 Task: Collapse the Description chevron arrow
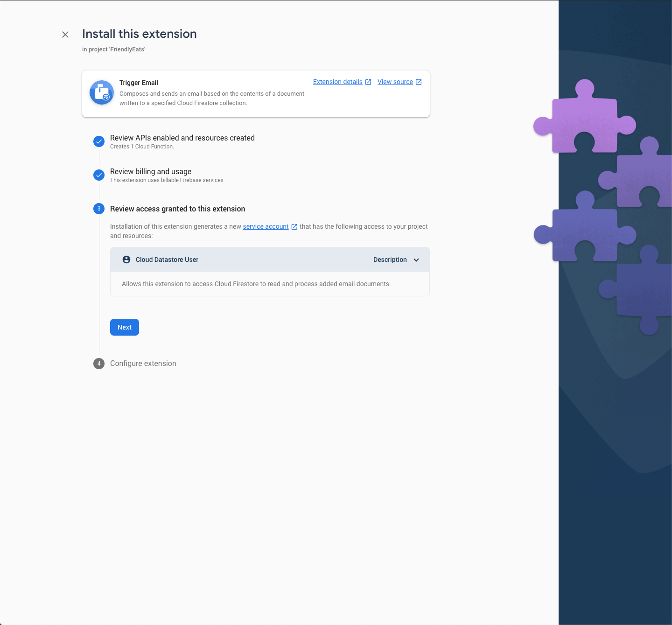tap(416, 260)
